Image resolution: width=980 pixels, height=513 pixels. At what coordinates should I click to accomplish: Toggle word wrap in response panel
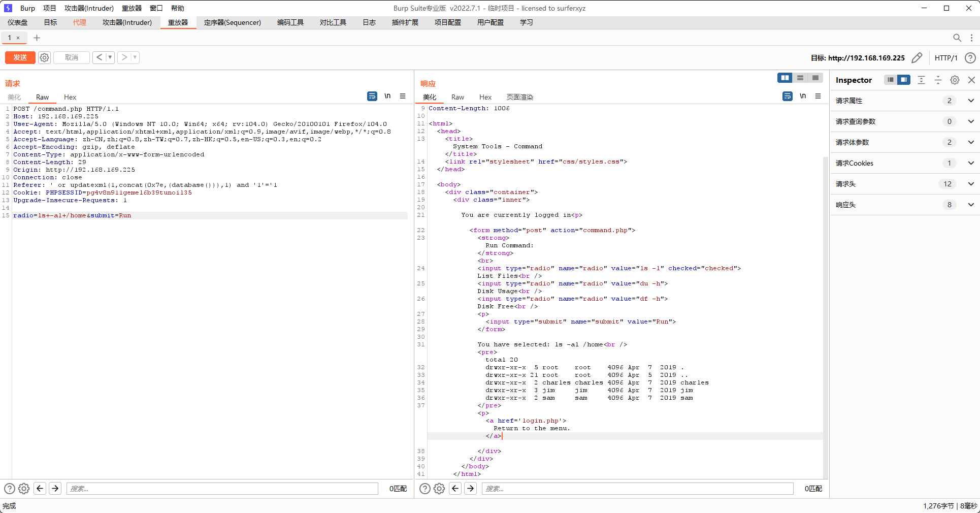788,96
